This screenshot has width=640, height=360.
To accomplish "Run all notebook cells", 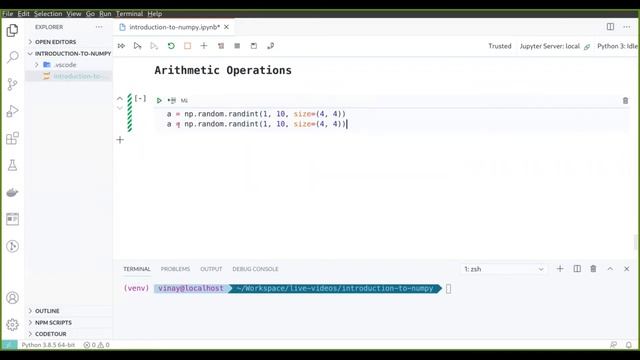I will (x=121, y=46).
